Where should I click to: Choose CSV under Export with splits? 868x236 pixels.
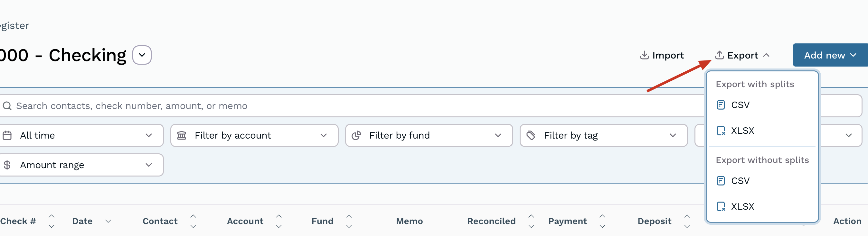coord(740,105)
